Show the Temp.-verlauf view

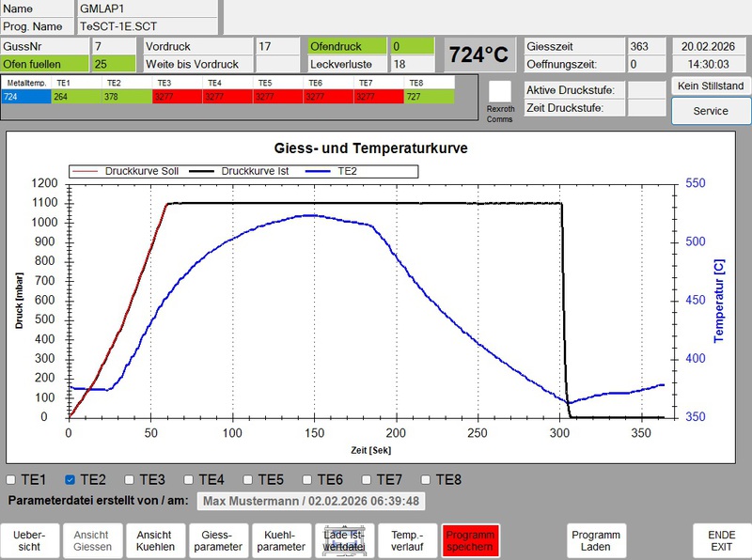pos(405,540)
